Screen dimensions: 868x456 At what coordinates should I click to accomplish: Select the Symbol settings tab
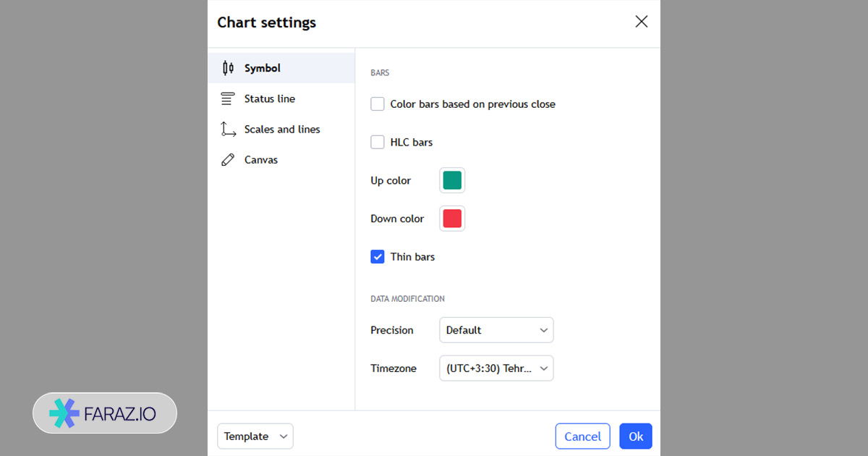[x=263, y=68]
